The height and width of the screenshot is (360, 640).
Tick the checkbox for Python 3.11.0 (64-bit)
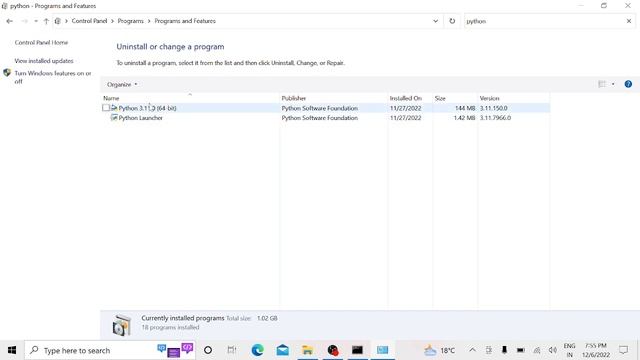(x=106, y=108)
